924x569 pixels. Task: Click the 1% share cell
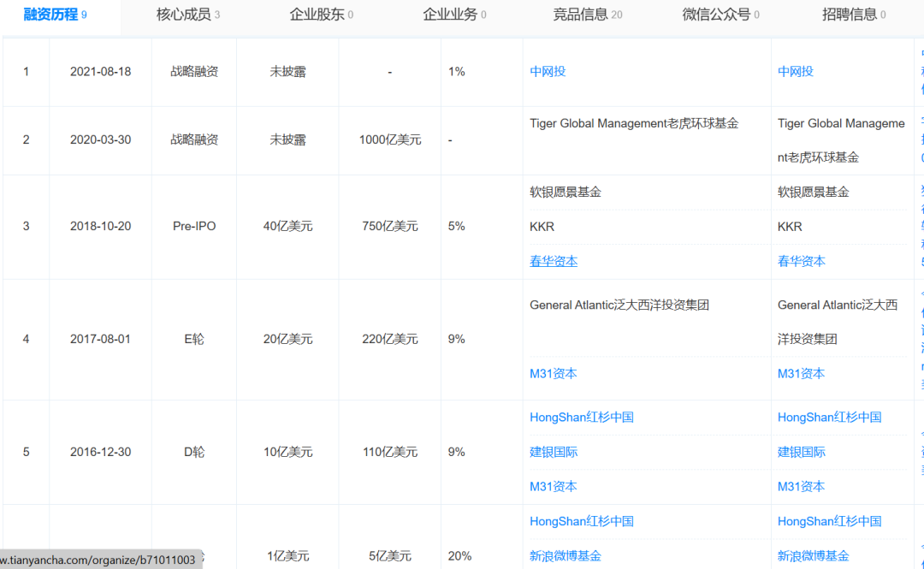tap(456, 71)
